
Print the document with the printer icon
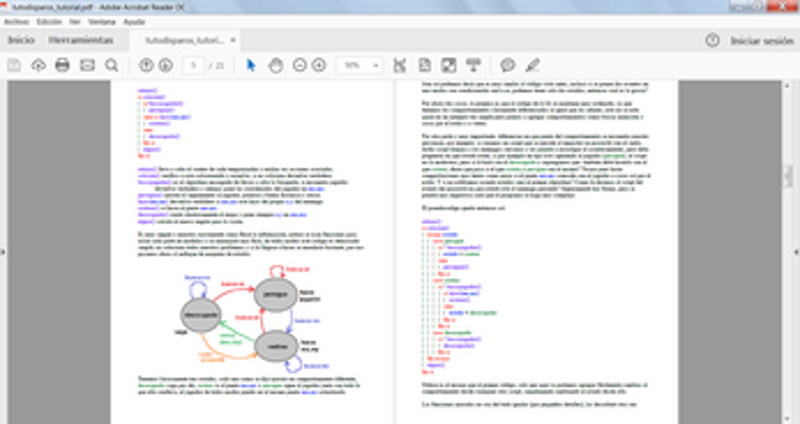[x=62, y=65]
